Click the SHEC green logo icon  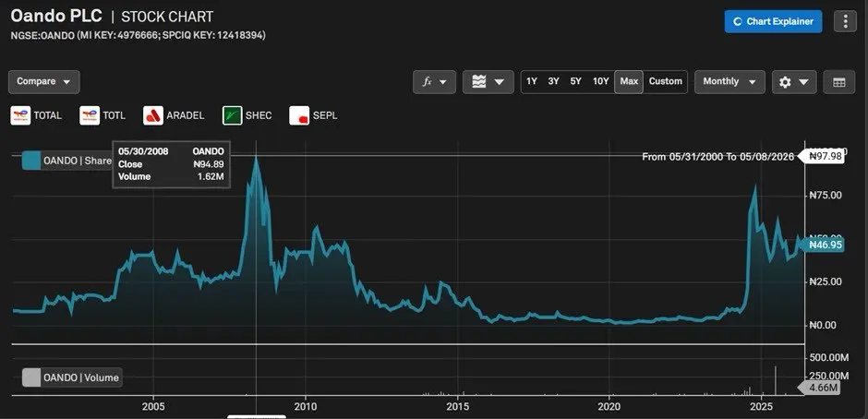(x=232, y=115)
